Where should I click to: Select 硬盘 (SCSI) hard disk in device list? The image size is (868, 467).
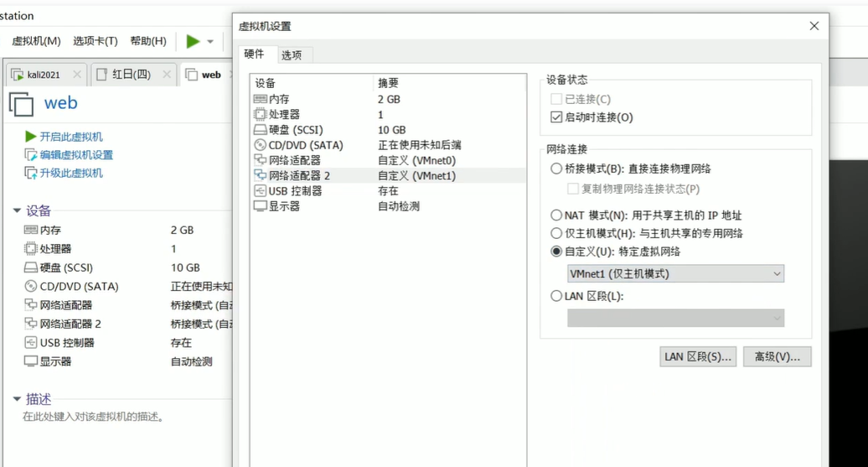coord(295,130)
